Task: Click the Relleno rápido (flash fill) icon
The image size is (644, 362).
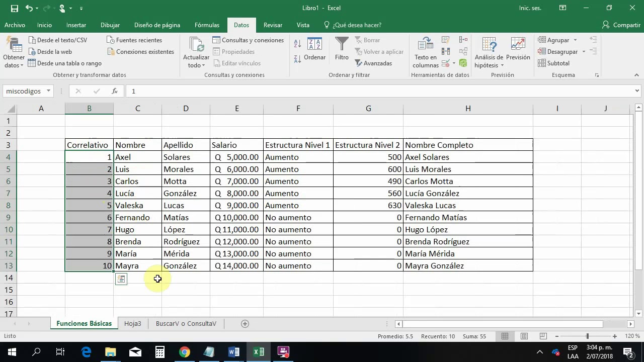Action: point(445,40)
